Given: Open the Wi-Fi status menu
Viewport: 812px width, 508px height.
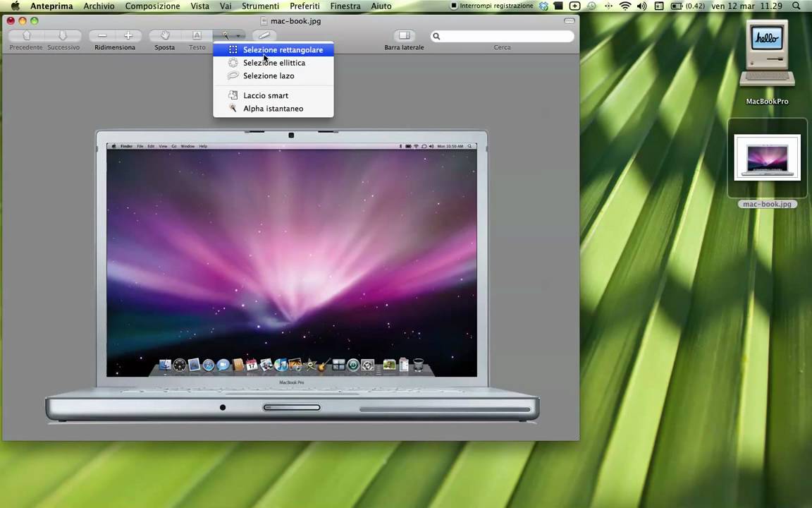Looking at the screenshot, I should tap(625, 6).
